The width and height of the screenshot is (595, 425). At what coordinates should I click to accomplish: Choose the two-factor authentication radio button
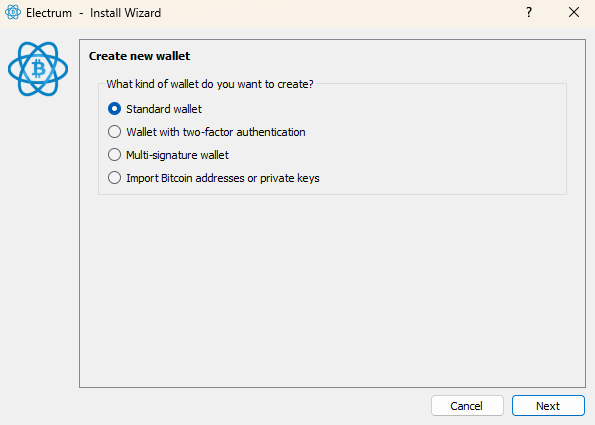click(x=114, y=132)
